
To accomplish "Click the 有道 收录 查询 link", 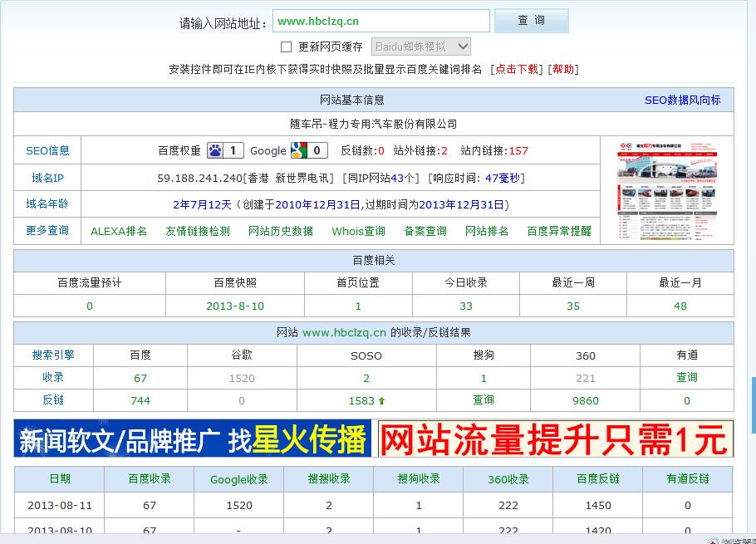I will [x=686, y=378].
